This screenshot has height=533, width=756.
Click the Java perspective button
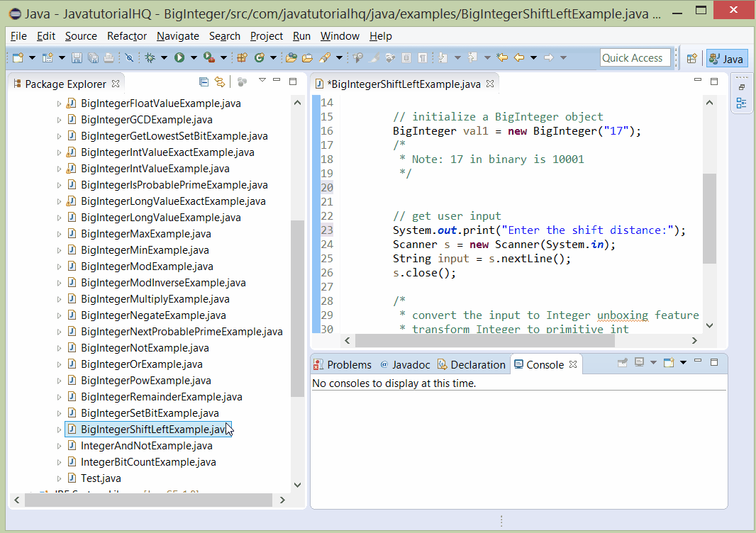click(726, 60)
